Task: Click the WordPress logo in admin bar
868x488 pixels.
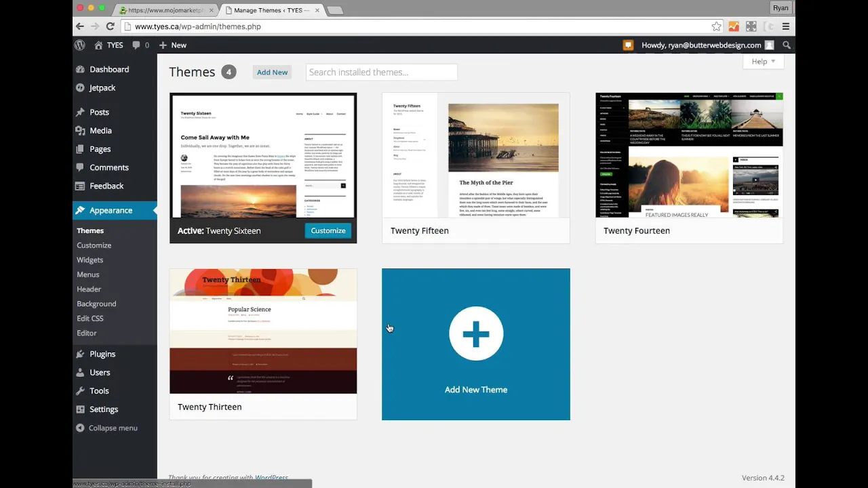Action: pyautogui.click(x=80, y=45)
